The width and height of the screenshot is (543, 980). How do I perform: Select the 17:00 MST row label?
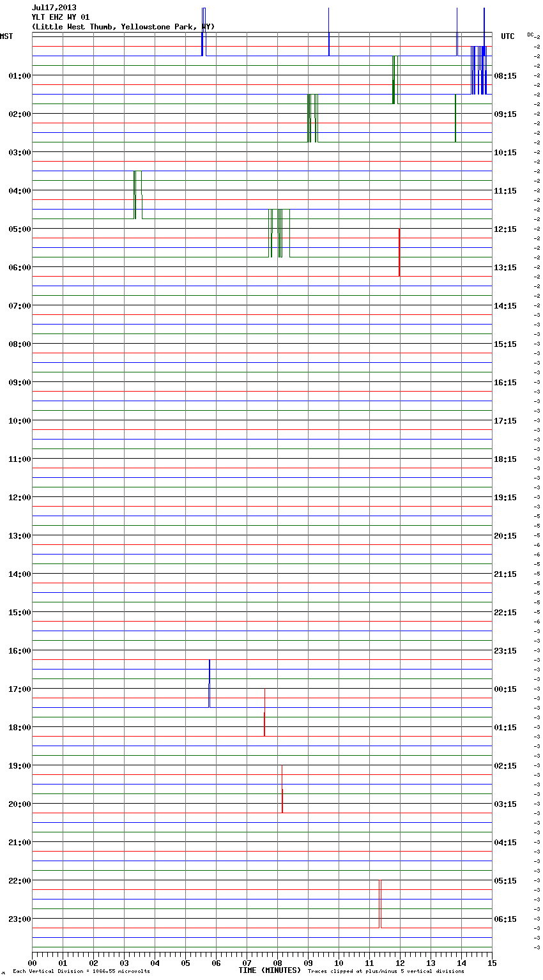[x=20, y=689]
